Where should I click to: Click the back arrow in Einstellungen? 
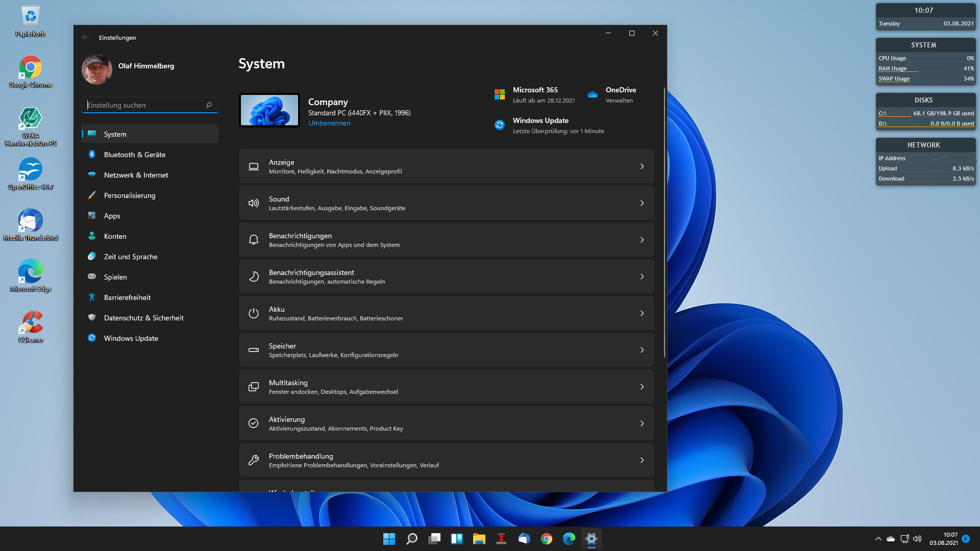click(x=85, y=37)
